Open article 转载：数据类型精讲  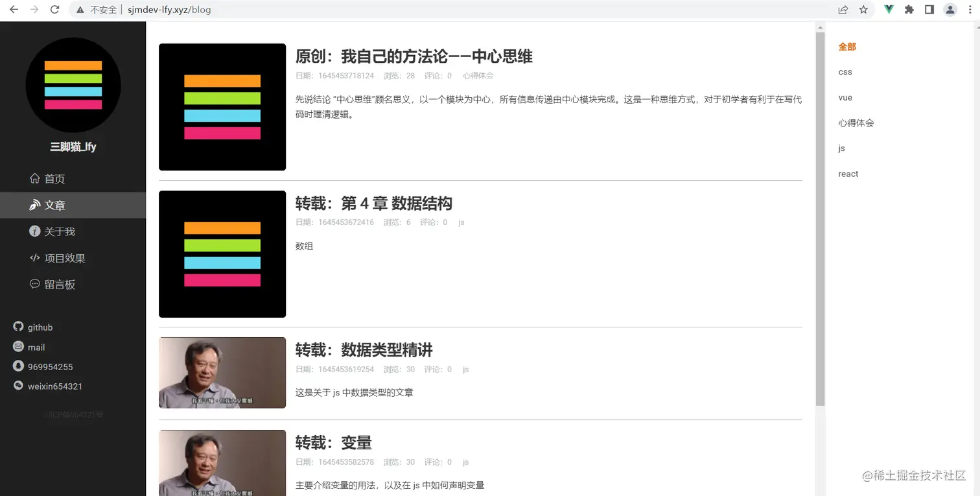tap(364, 350)
